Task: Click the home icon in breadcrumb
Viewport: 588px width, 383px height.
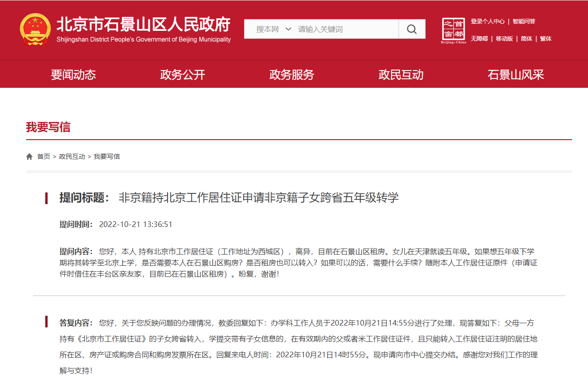Action: [x=29, y=156]
